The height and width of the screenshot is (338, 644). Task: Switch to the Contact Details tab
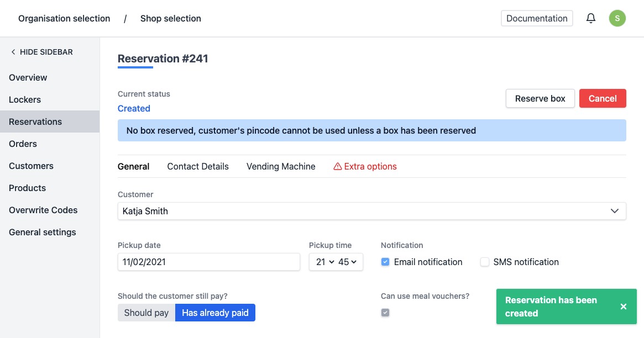198,166
